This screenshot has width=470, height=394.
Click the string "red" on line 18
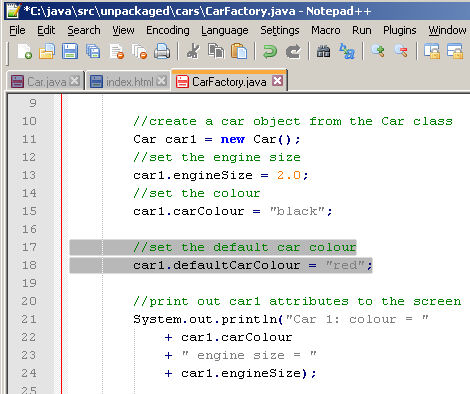[345, 265]
